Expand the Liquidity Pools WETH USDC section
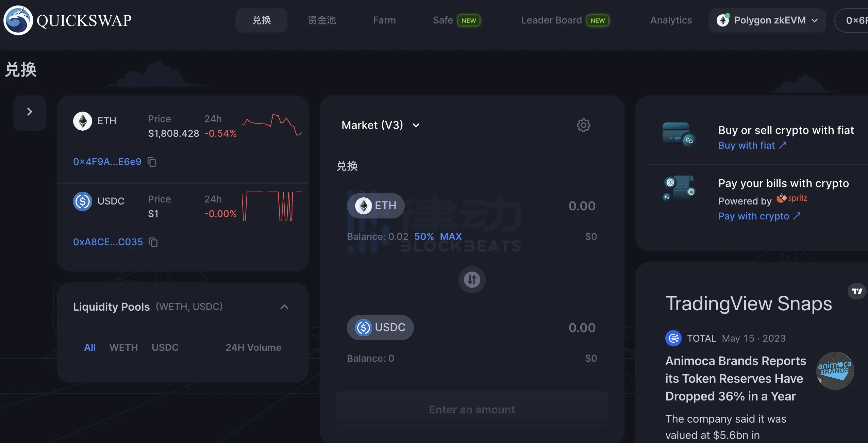The width and height of the screenshot is (868, 443). coord(284,306)
